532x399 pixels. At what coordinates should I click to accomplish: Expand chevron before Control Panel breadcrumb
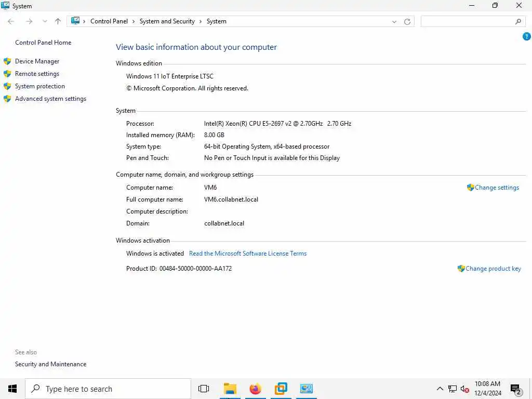point(84,21)
